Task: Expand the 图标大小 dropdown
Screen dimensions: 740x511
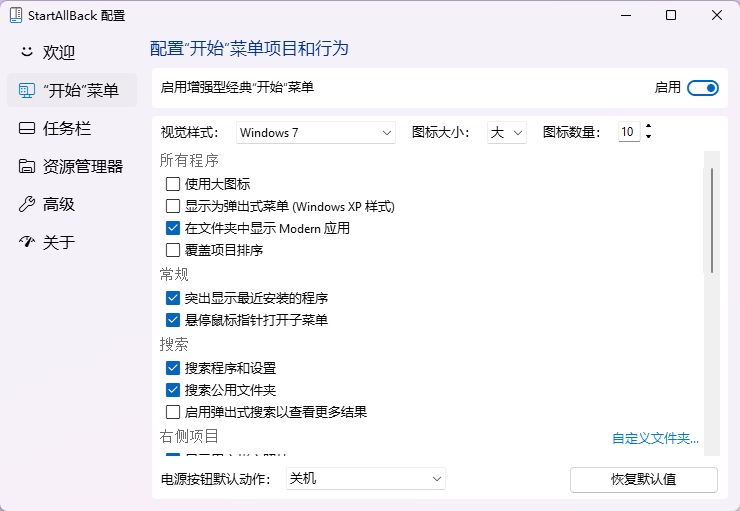Action: pos(506,132)
